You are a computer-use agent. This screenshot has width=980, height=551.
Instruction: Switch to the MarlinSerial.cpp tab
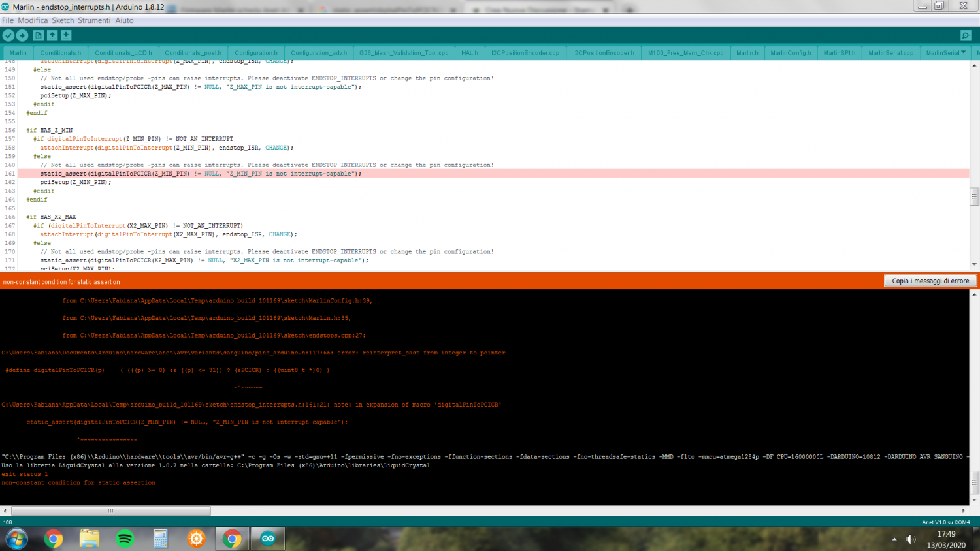891,53
